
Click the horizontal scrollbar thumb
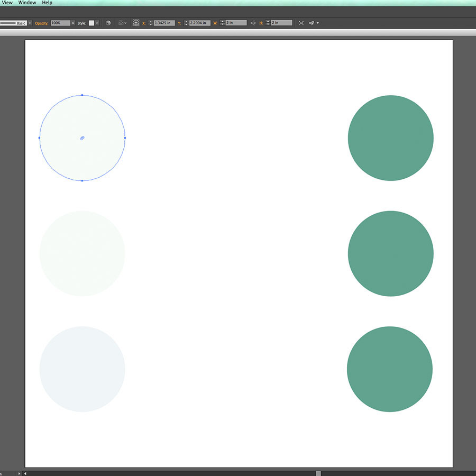point(318,473)
